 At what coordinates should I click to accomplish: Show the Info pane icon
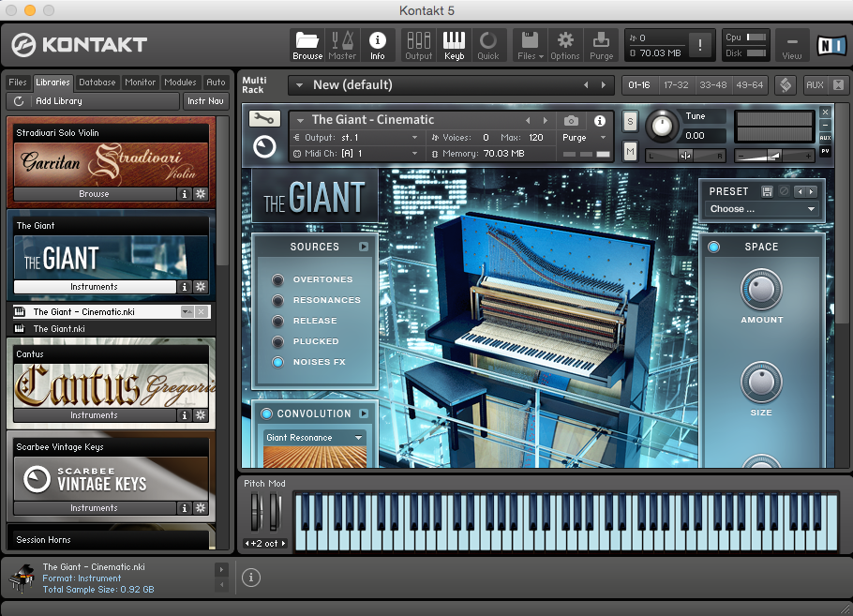point(378,45)
